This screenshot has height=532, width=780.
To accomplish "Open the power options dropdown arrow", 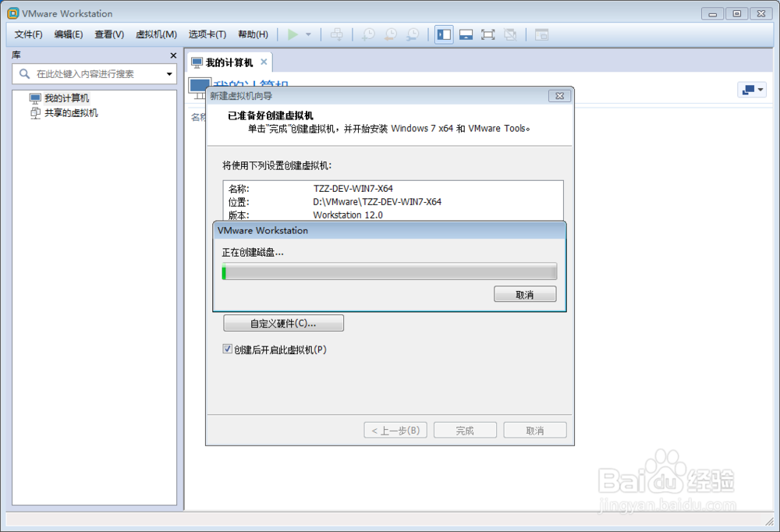I will (308, 34).
